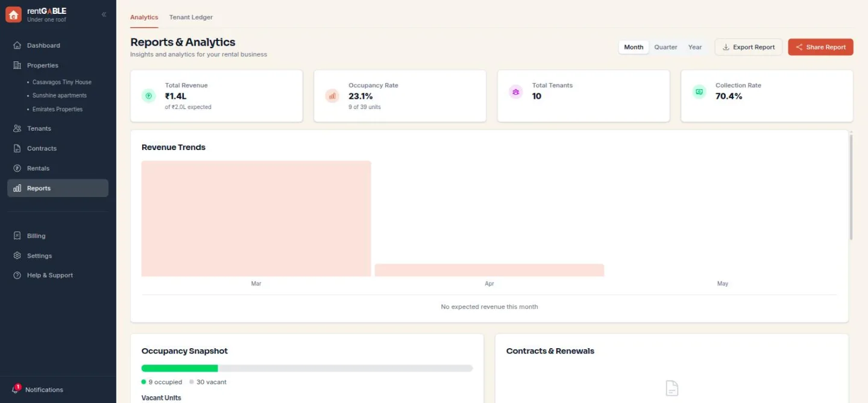Click 'of ₹2.0L expected' text
Viewport: 868px width, 403px height.
coord(188,107)
